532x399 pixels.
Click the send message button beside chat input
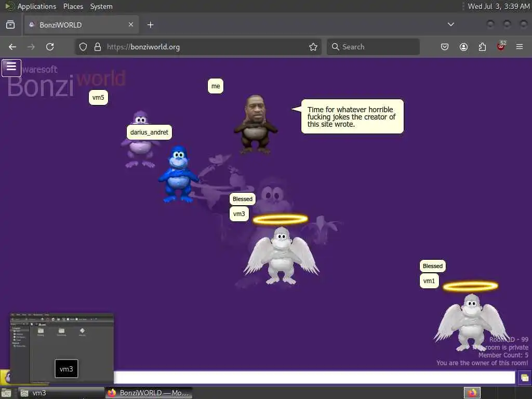click(x=525, y=378)
